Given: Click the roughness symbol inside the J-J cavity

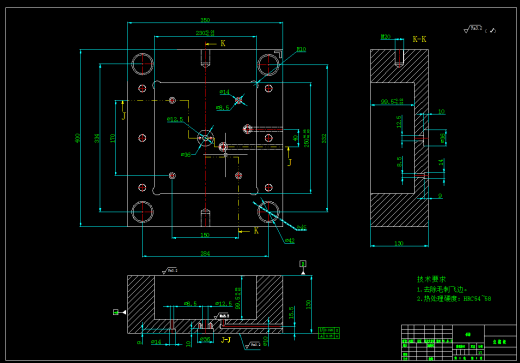Looking at the screenshot, I should [x=222, y=315].
